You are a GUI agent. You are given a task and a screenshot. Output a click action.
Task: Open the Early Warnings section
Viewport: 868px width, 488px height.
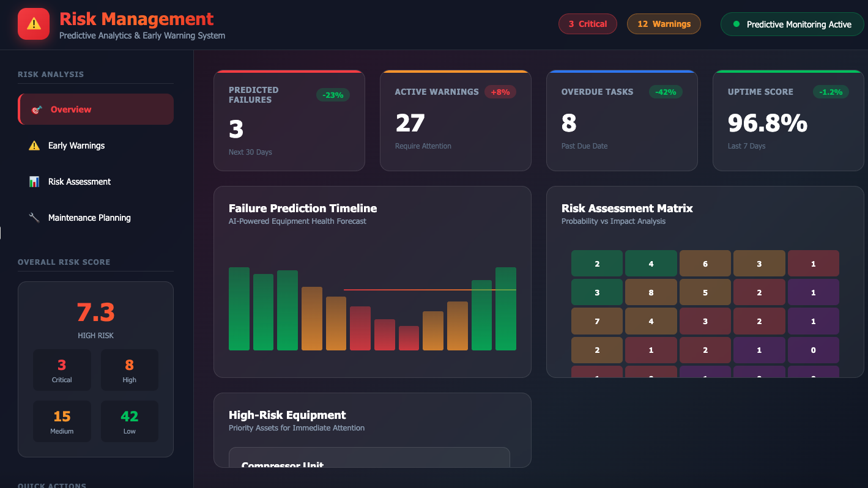tap(76, 146)
